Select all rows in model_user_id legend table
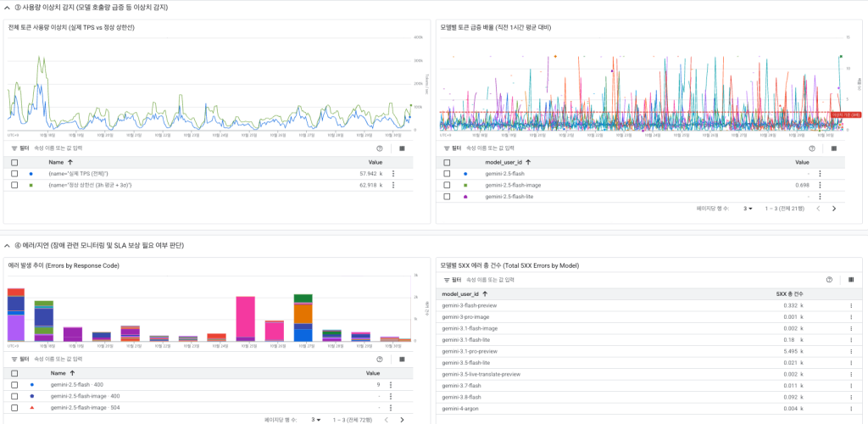 (447, 163)
